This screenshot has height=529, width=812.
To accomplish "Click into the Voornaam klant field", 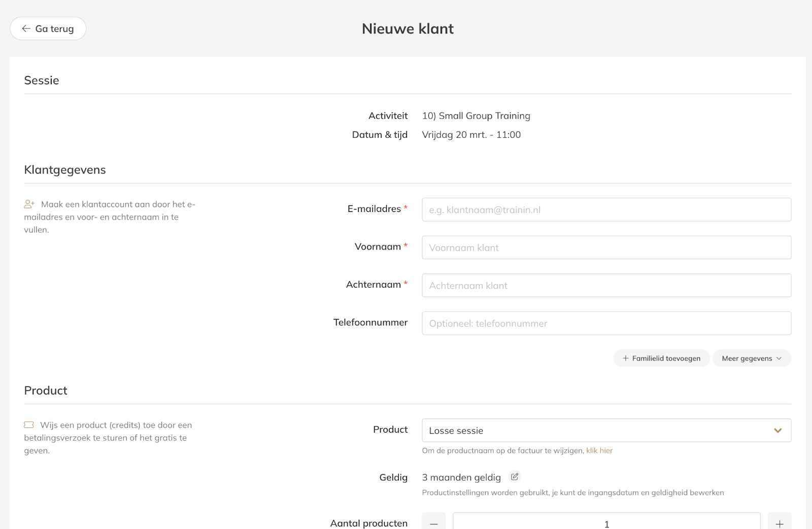I will [x=606, y=248].
